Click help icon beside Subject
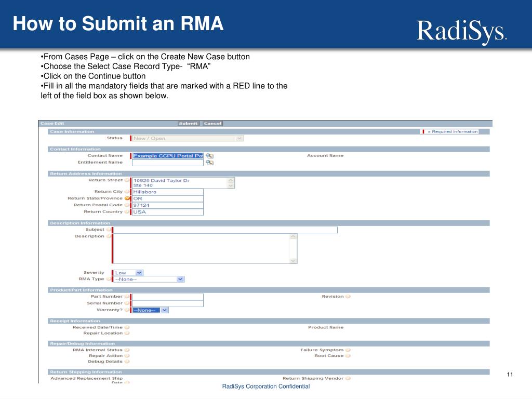The width and height of the screenshot is (532, 399). click(109, 230)
